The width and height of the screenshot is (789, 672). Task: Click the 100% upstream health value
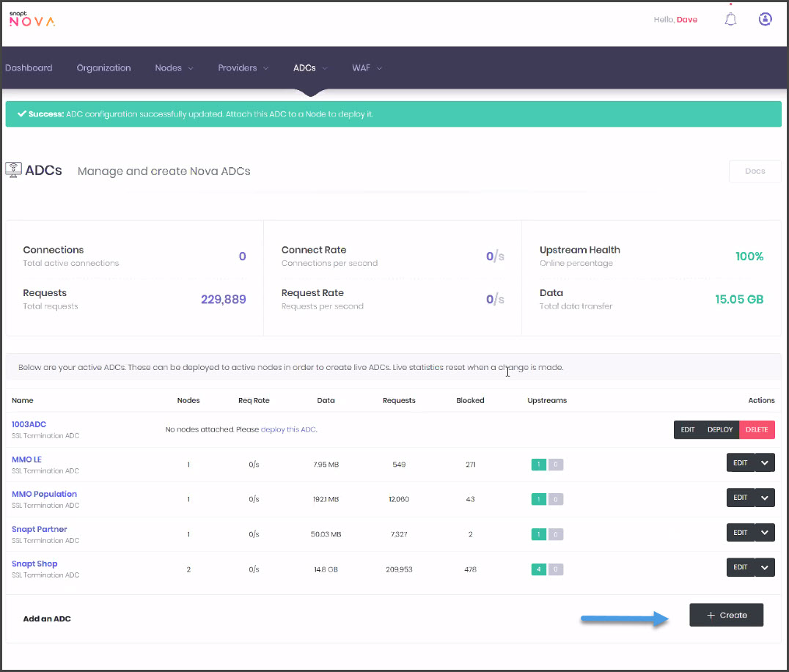(749, 256)
